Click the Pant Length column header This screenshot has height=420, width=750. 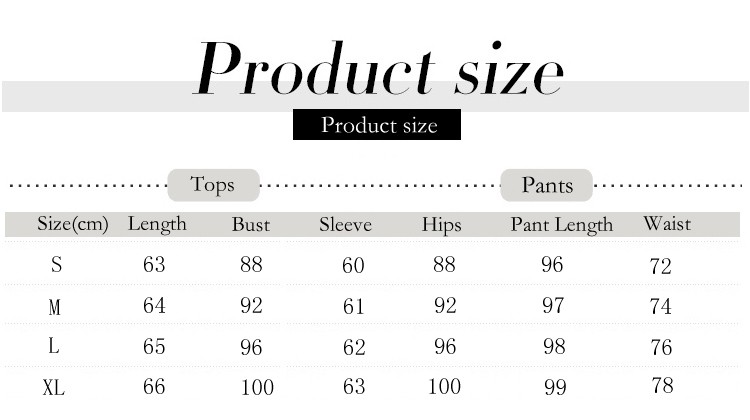pos(562,224)
